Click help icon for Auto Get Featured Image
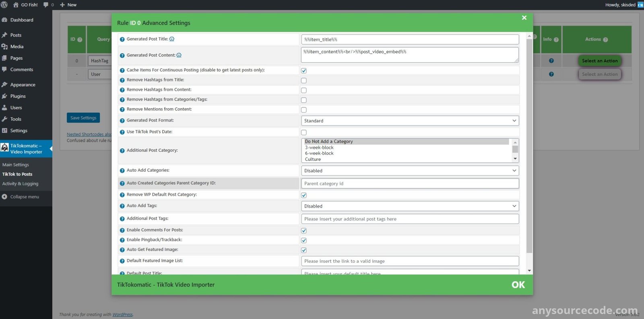 (x=122, y=250)
